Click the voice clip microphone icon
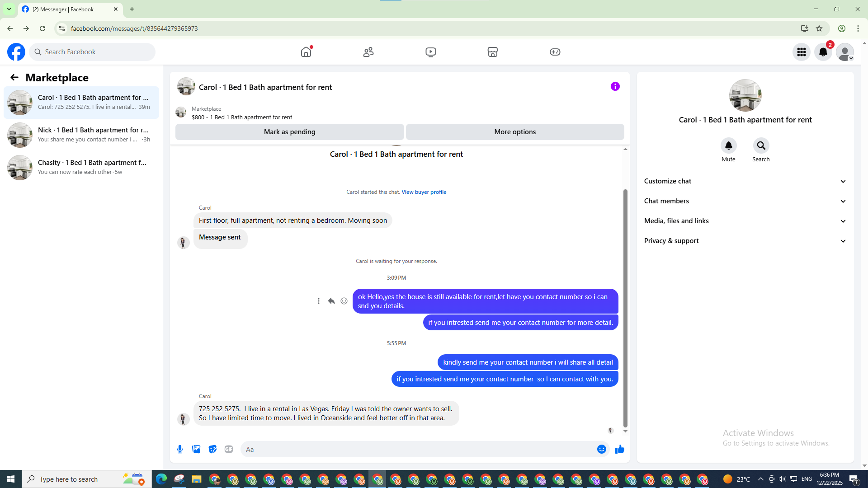The width and height of the screenshot is (868, 488). pyautogui.click(x=180, y=449)
